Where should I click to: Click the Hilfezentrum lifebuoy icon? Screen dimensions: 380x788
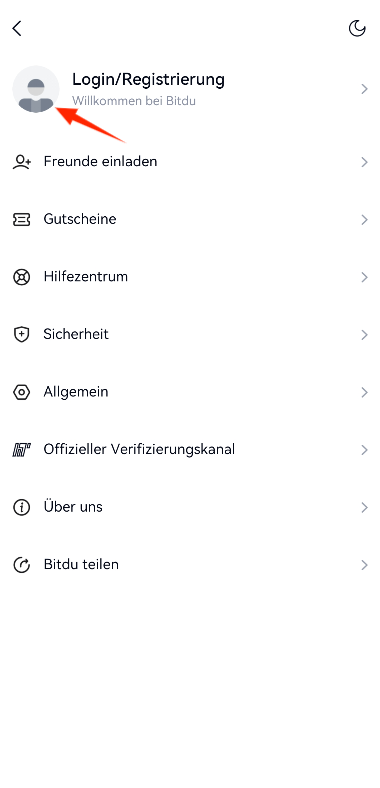click(x=22, y=277)
